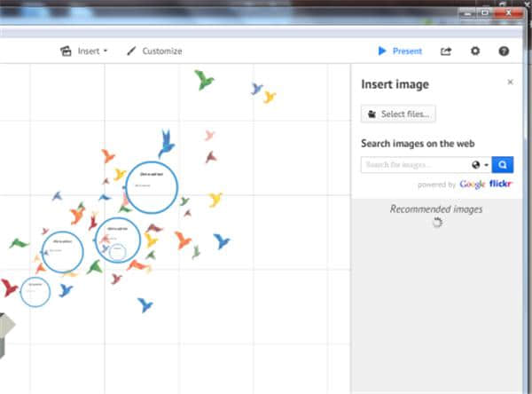Click the blue search magnifier button

pyautogui.click(x=503, y=165)
